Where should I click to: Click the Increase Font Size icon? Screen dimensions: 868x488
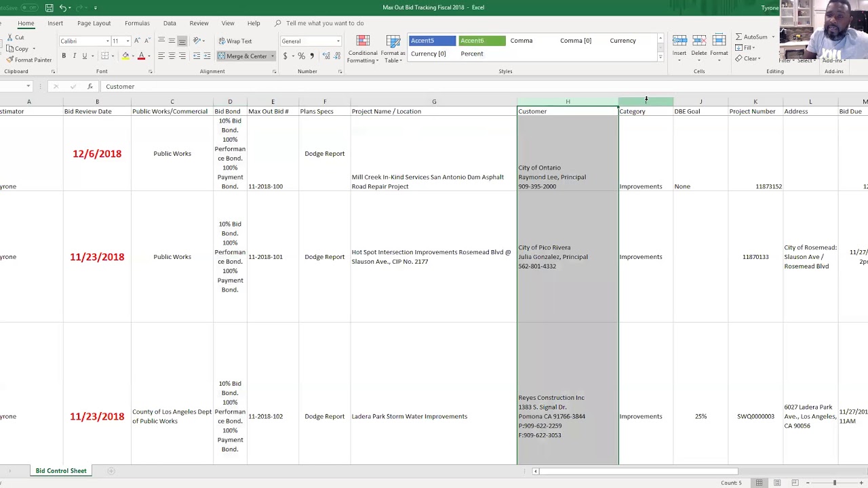pos(137,41)
